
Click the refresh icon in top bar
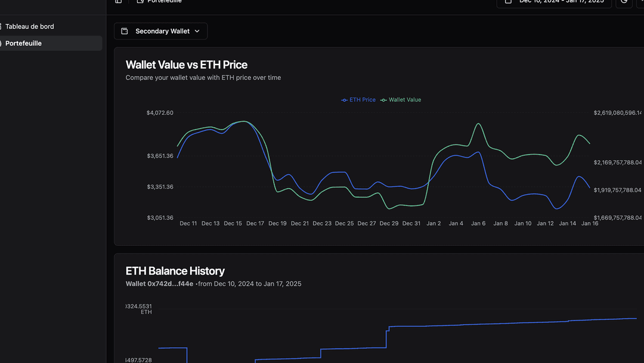click(x=624, y=2)
